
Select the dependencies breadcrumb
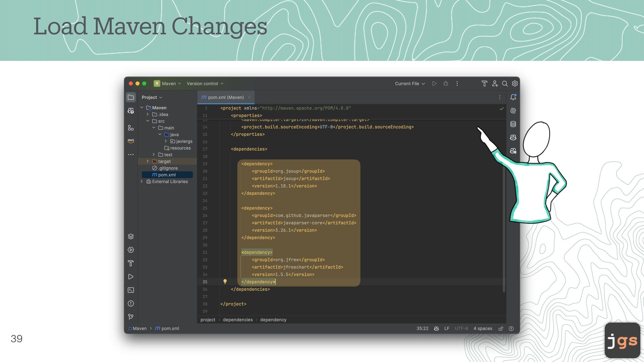click(x=238, y=320)
